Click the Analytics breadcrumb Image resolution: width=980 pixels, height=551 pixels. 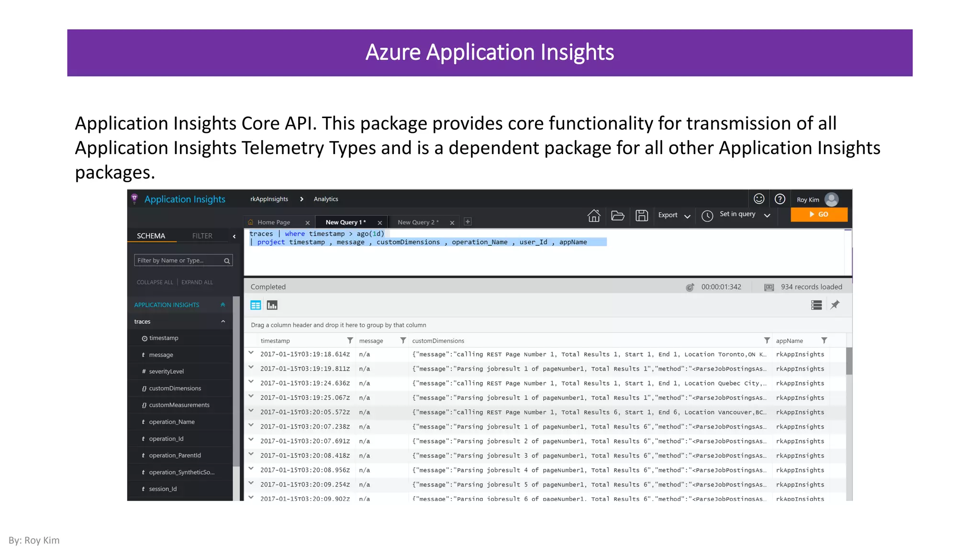click(326, 199)
